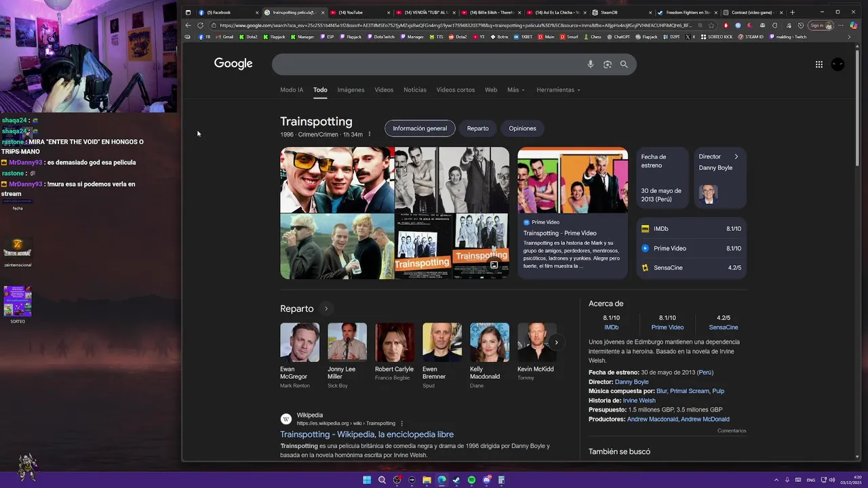The width and height of the screenshot is (868, 488).
Task: Switch to Vídeos cortos tab
Action: [456, 89]
